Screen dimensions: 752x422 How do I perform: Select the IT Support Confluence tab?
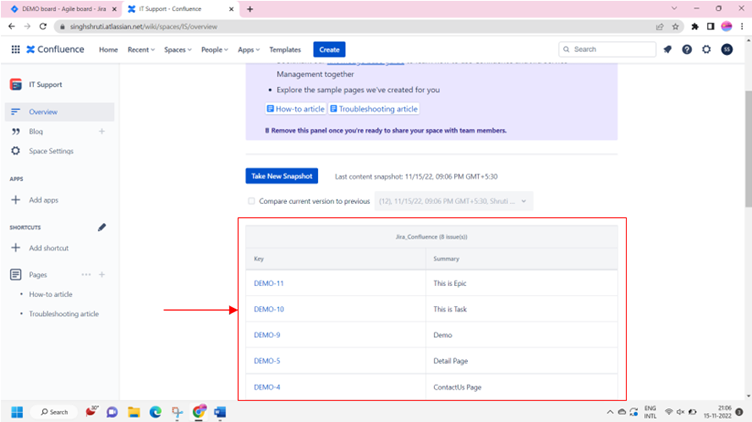(180, 9)
